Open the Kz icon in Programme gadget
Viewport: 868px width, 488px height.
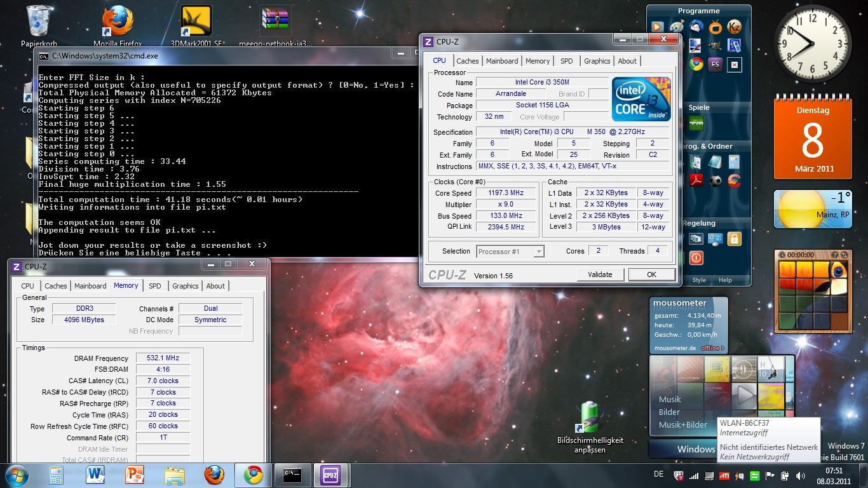point(734,27)
